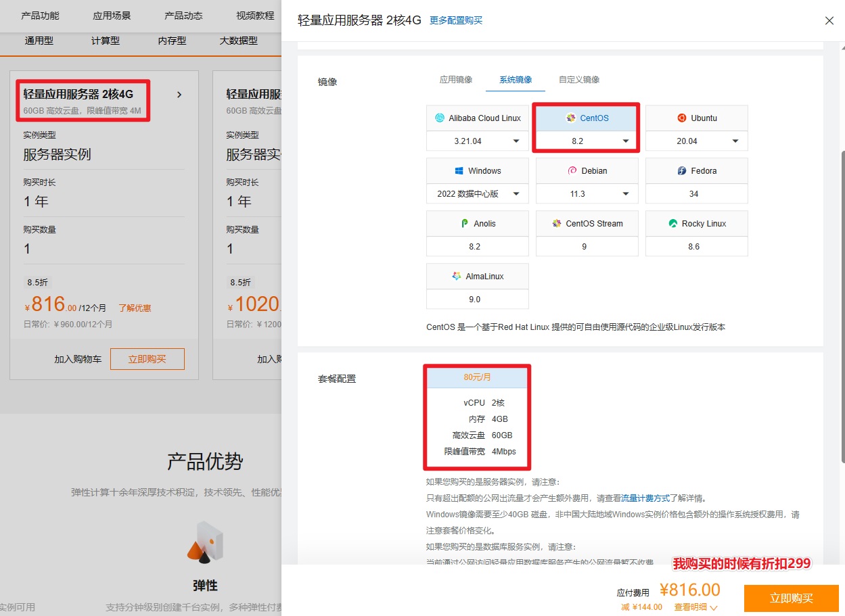Click 日常价 ¥960.00/12个月 text
845x616 pixels.
coord(68,325)
